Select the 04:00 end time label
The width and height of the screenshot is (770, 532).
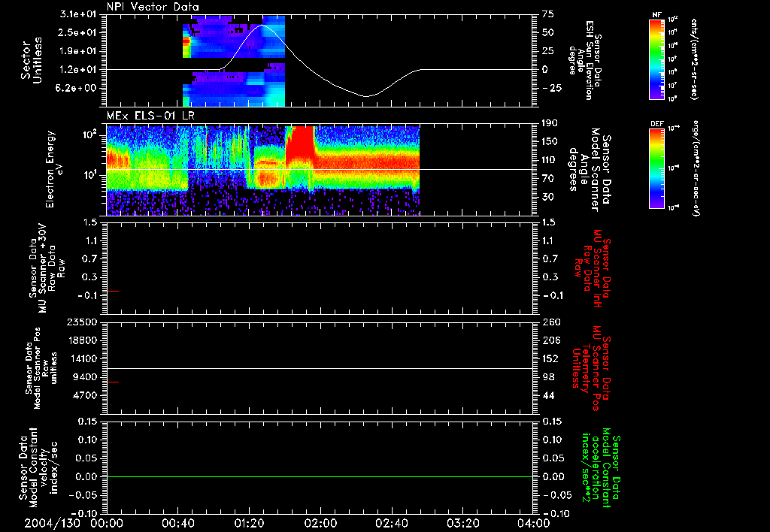(533, 524)
